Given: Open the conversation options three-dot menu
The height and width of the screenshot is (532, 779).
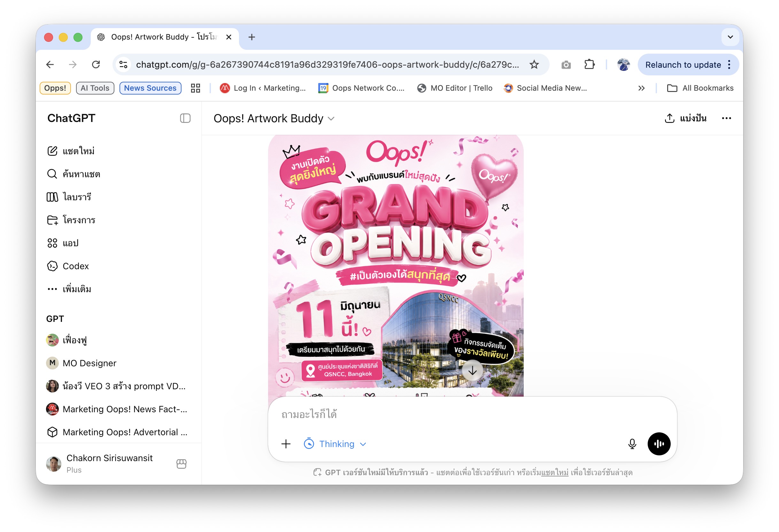Looking at the screenshot, I should [x=726, y=118].
